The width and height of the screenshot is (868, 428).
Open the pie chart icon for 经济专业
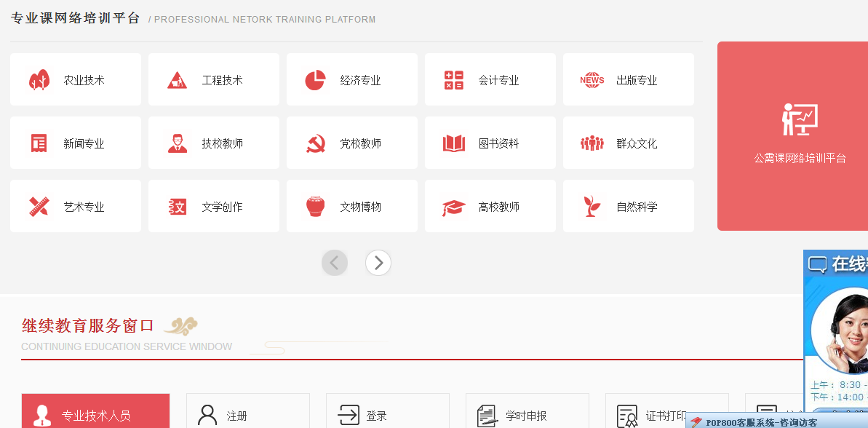tap(315, 80)
